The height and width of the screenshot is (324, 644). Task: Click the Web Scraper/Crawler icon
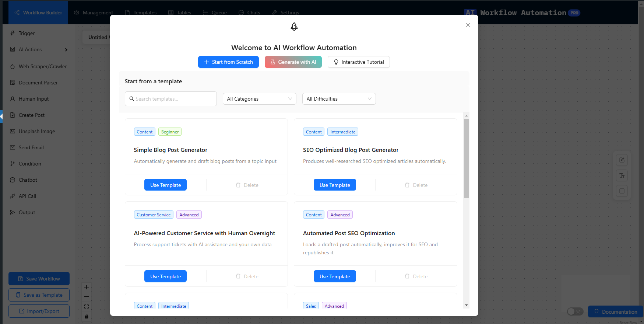click(13, 66)
